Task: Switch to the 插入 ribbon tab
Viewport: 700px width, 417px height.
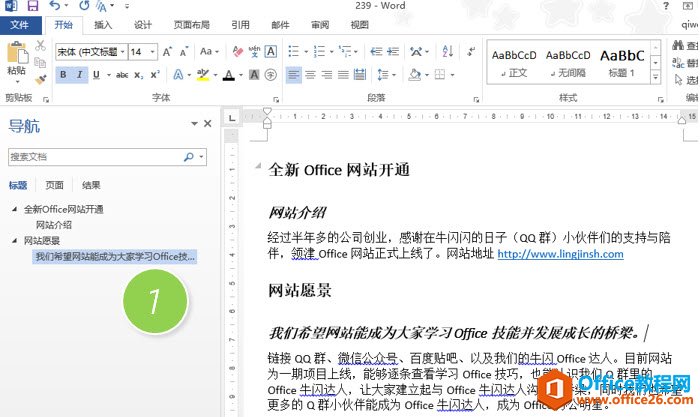Action: [103, 25]
